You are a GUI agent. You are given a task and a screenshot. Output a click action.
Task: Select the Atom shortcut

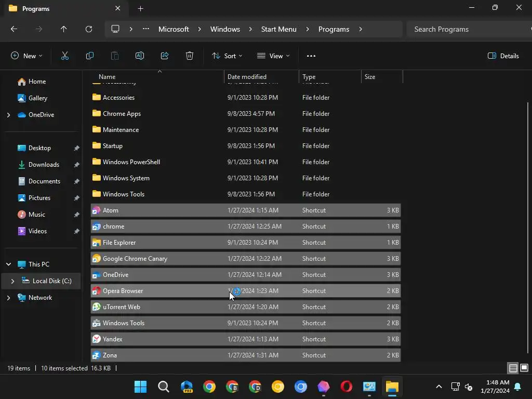pos(246,210)
